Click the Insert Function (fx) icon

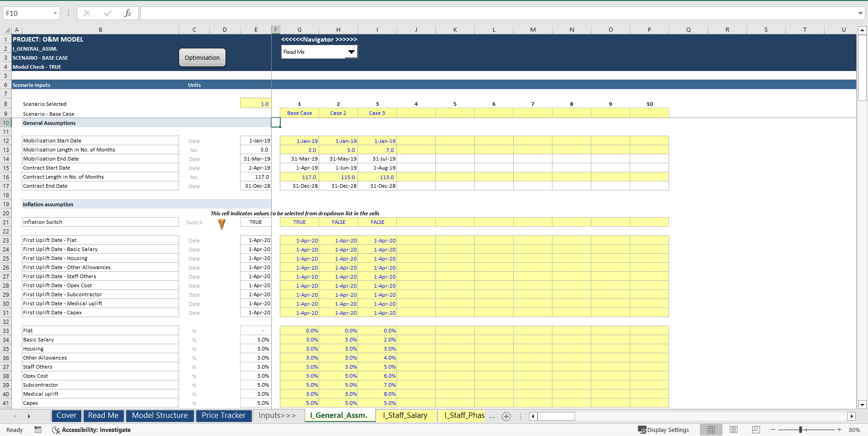128,13
